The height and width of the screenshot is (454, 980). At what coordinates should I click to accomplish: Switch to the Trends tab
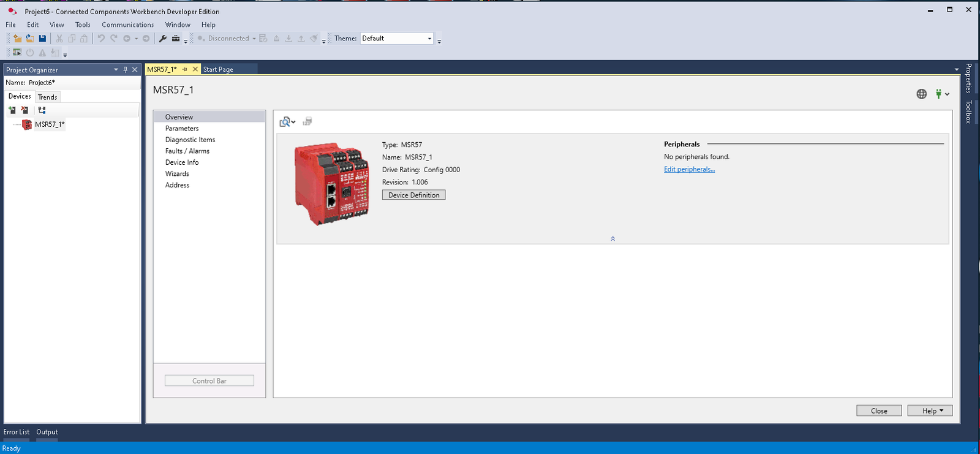[x=47, y=97]
